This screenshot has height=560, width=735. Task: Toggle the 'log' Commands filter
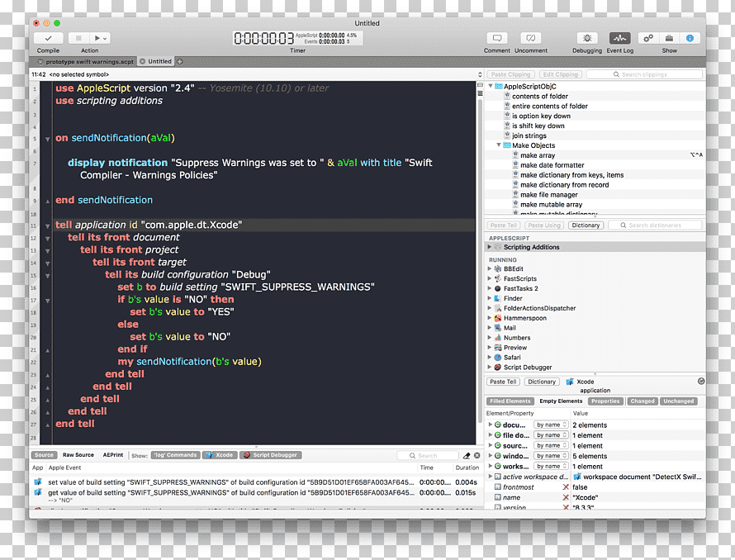click(x=176, y=455)
